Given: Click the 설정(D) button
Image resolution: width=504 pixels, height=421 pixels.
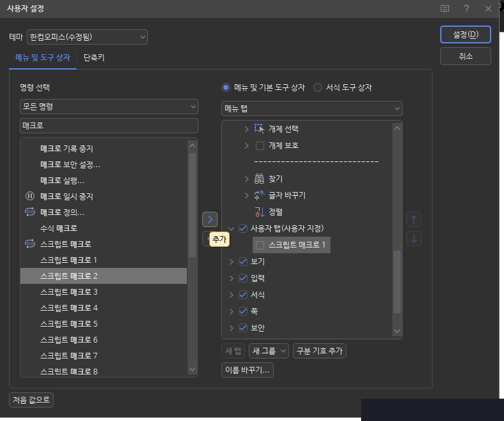Looking at the screenshot, I should pos(466,34).
